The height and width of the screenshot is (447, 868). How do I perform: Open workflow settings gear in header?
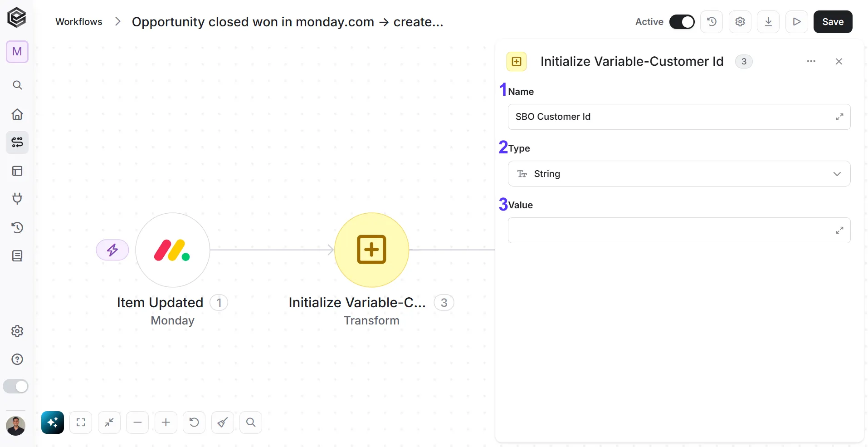(740, 22)
